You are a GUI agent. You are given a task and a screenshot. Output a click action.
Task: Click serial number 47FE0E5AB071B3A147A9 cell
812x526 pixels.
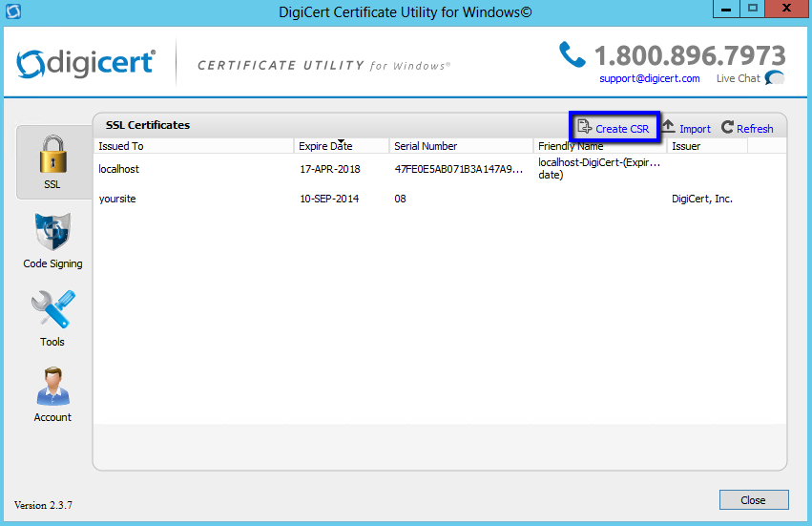[459, 169]
